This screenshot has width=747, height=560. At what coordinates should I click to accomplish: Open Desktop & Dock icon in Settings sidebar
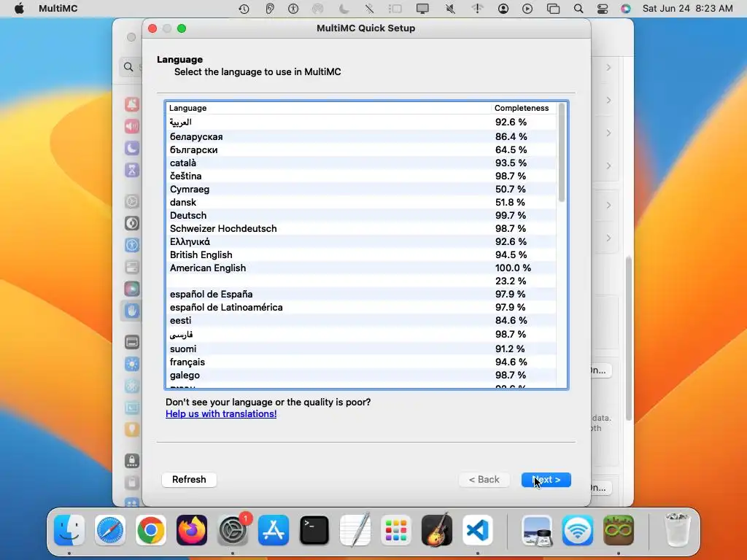point(132,342)
